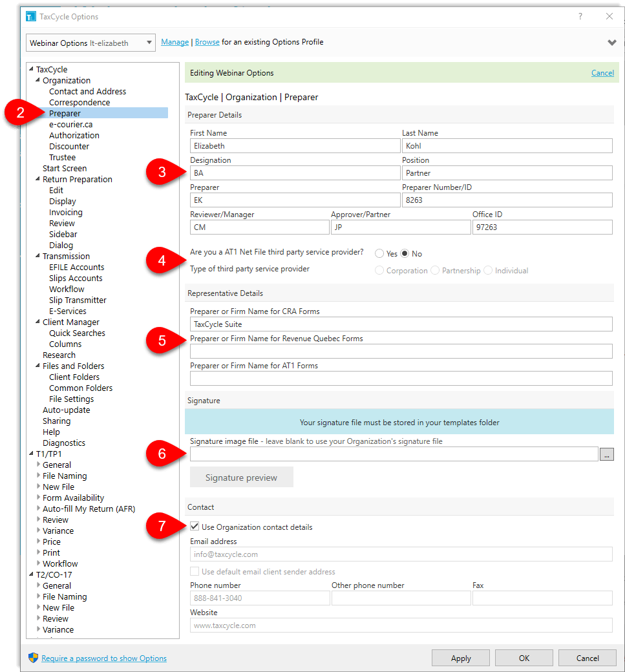Image resolution: width=625 pixels, height=672 pixels.
Task: Open the Diagnostics options page
Action: (64, 443)
